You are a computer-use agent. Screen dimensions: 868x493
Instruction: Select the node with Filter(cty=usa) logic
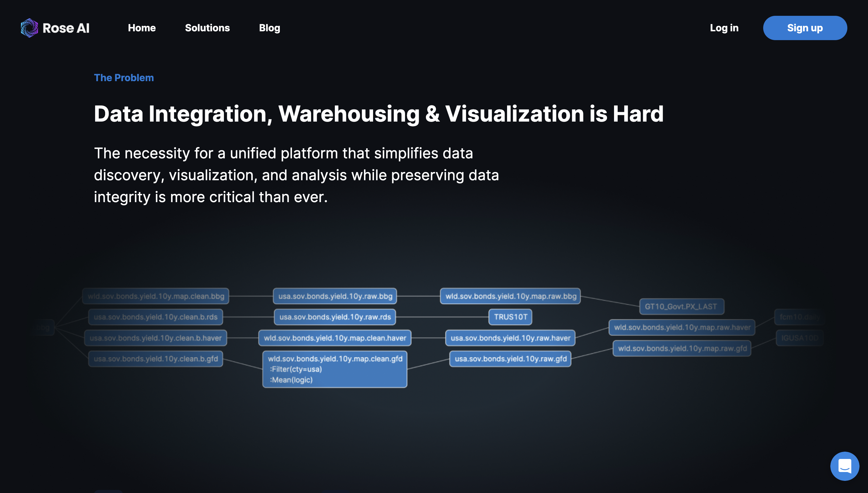tap(335, 369)
